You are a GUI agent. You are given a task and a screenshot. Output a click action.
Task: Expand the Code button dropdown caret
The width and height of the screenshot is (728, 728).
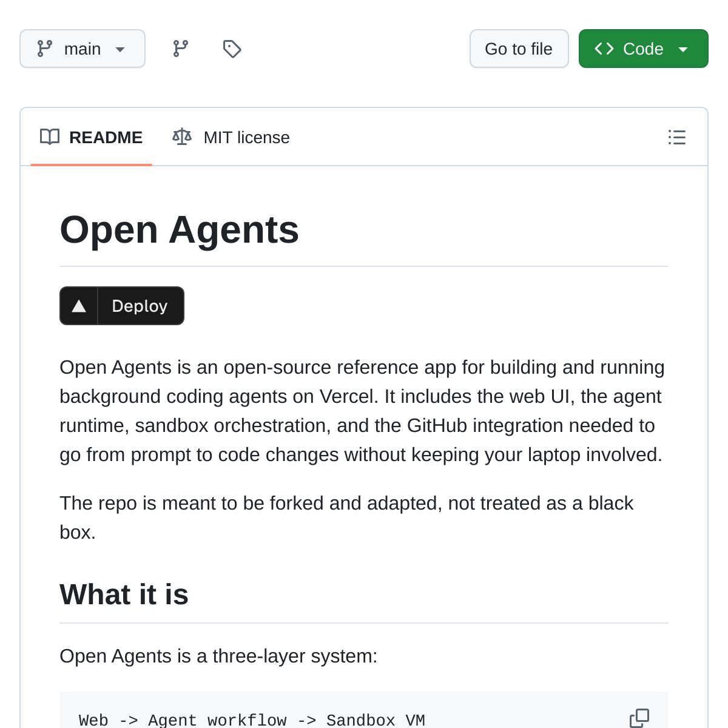coord(683,49)
